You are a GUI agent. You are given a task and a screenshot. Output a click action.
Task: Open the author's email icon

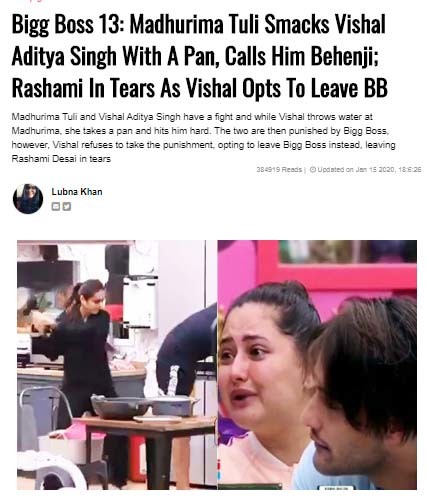56,207
